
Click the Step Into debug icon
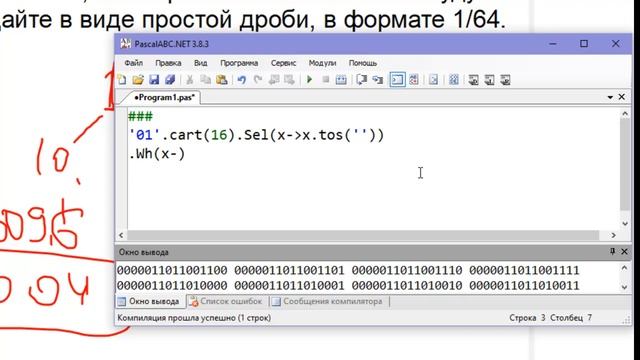pyautogui.click(x=378, y=80)
